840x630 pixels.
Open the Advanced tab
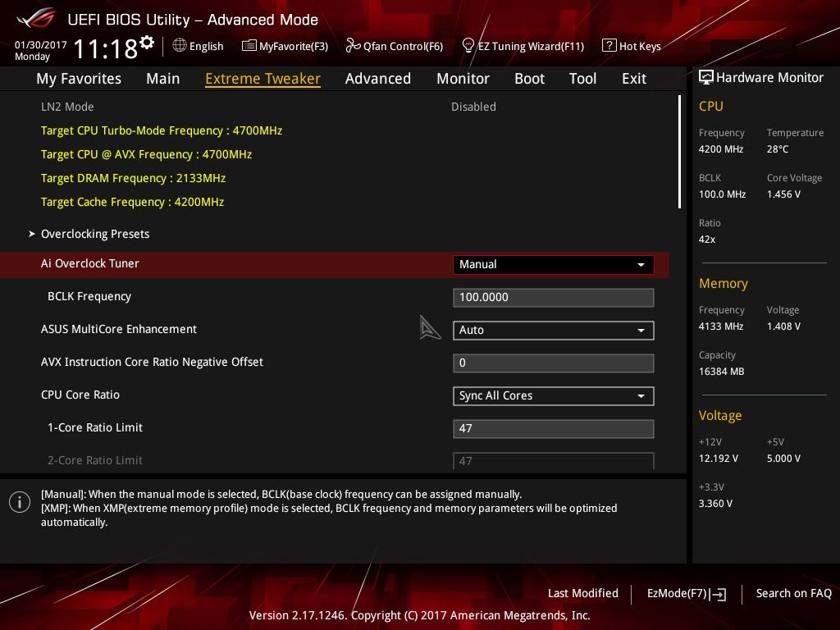377,79
